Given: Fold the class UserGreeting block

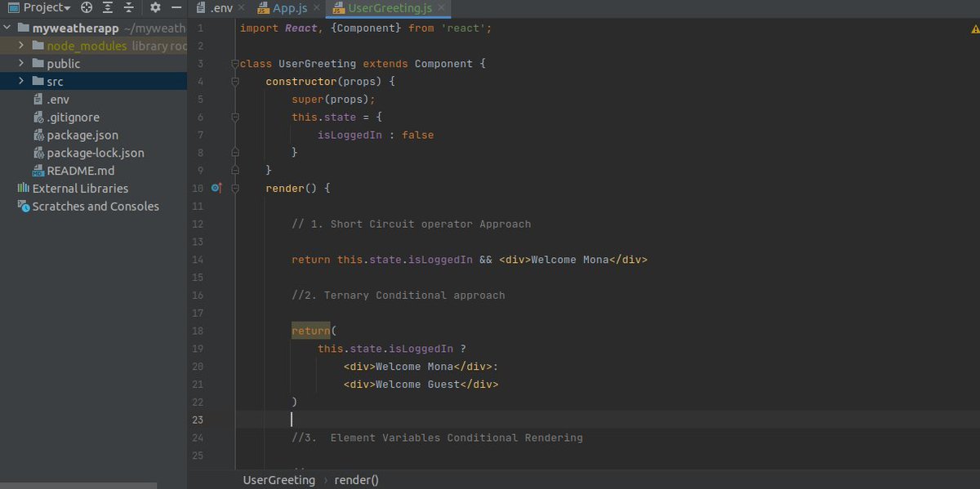Looking at the screenshot, I should [235, 64].
